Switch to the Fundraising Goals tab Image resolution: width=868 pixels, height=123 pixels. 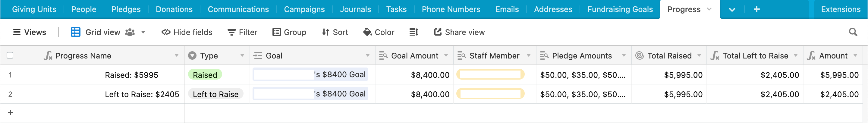pos(620,9)
